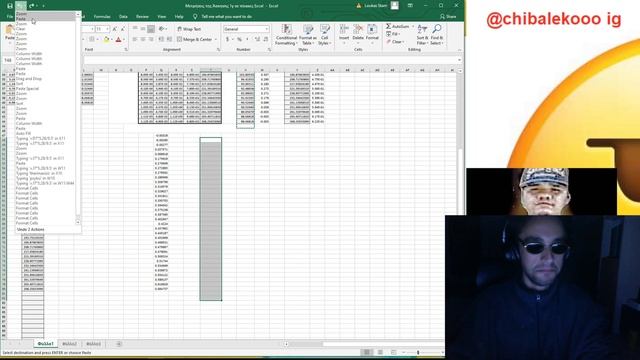Image resolution: width=640 pixels, height=360 pixels.
Task: Open the Clear eraser menu in Editing
Action: coord(395,42)
